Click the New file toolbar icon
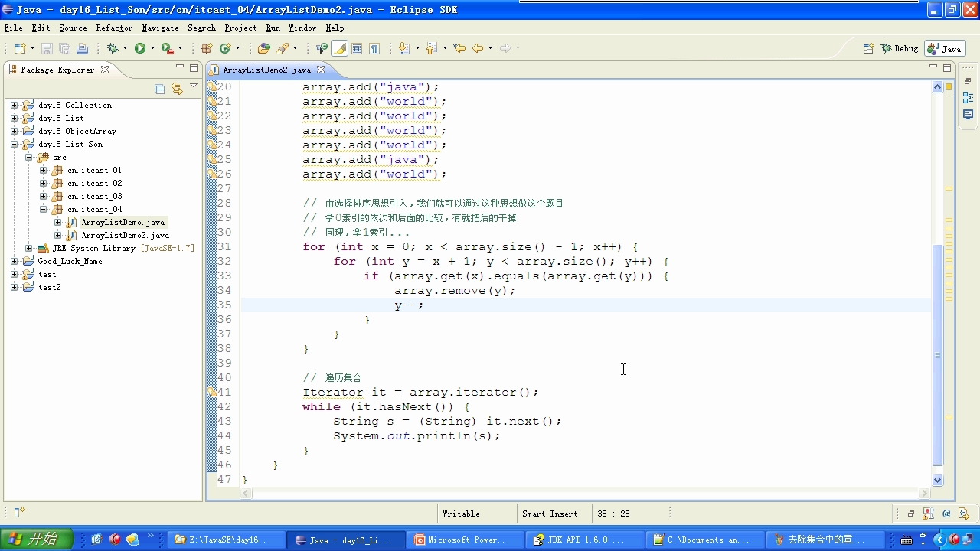 19,48
